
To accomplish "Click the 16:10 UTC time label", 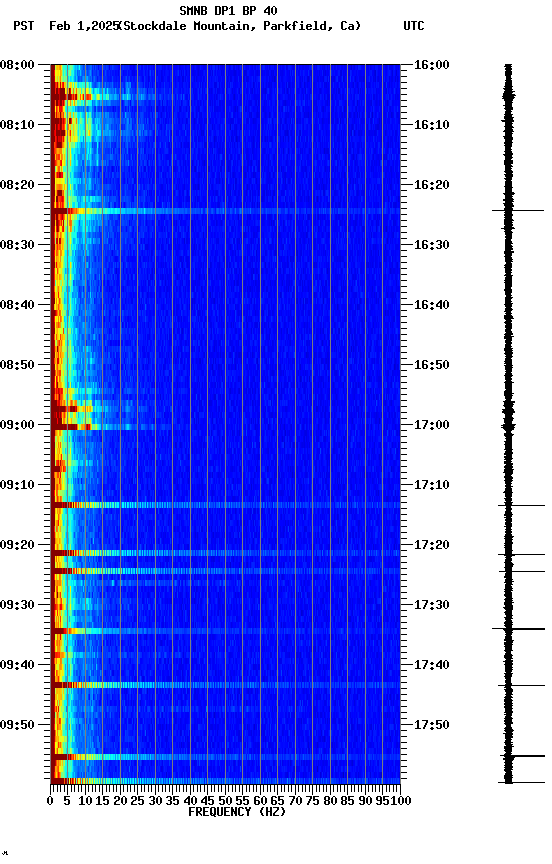I will (x=431, y=125).
